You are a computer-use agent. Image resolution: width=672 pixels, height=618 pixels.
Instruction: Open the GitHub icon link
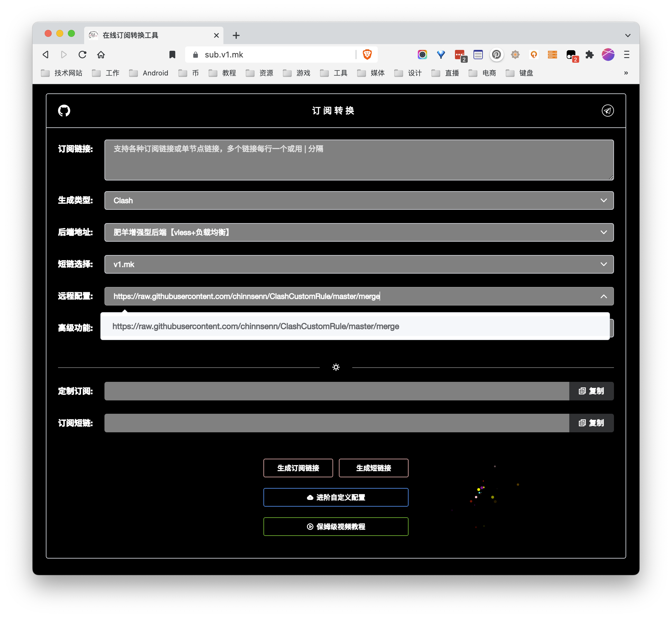click(x=64, y=111)
